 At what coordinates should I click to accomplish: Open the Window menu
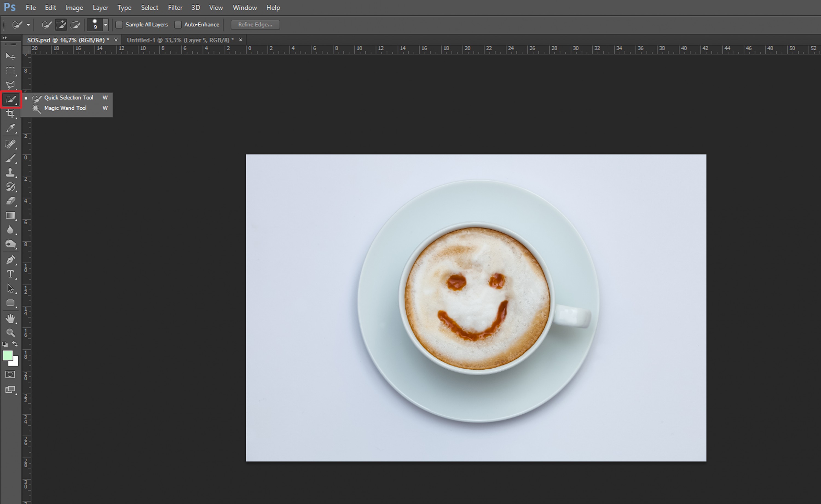tap(245, 7)
